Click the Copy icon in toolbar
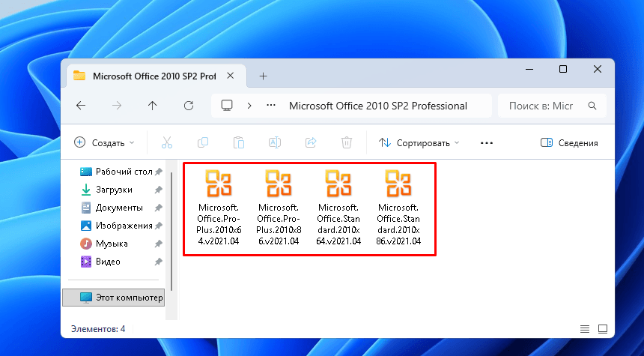 [x=203, y=142]
